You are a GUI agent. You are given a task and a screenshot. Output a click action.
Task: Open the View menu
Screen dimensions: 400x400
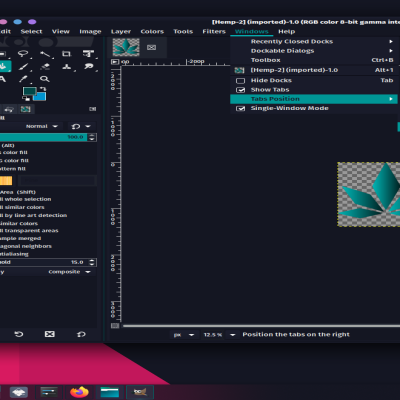tap(61, 31)
